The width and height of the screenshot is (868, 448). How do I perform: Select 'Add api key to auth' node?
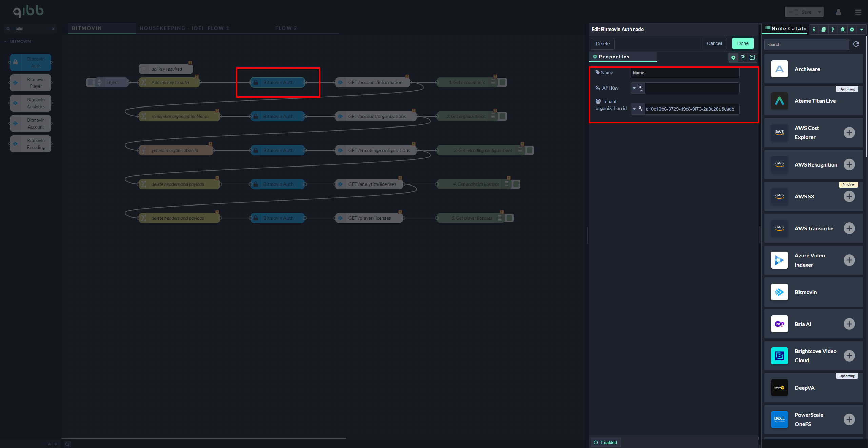[169, 82]
